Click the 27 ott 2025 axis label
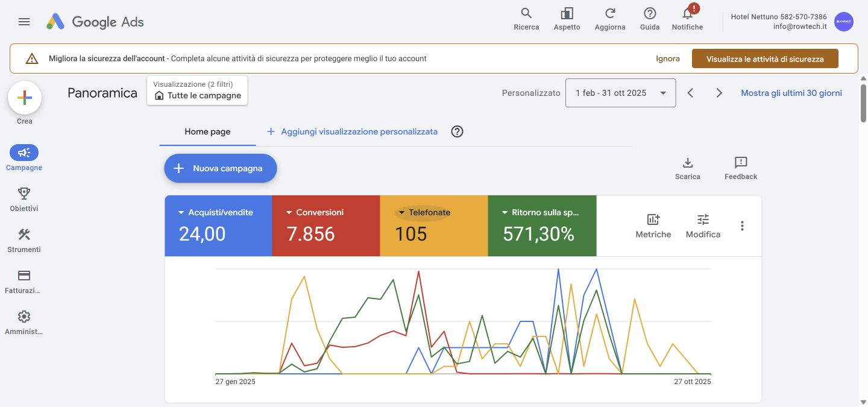The height and width of the screenshot is (407, 868). 692,382
